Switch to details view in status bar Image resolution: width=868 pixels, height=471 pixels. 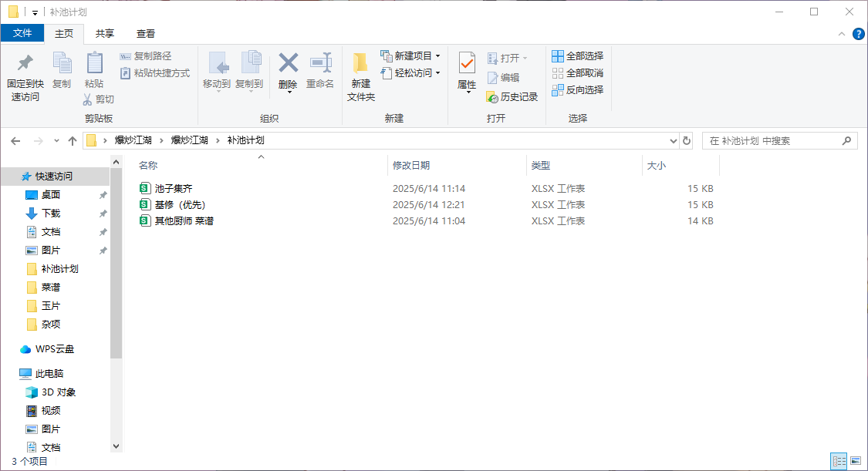coord(839,461)
